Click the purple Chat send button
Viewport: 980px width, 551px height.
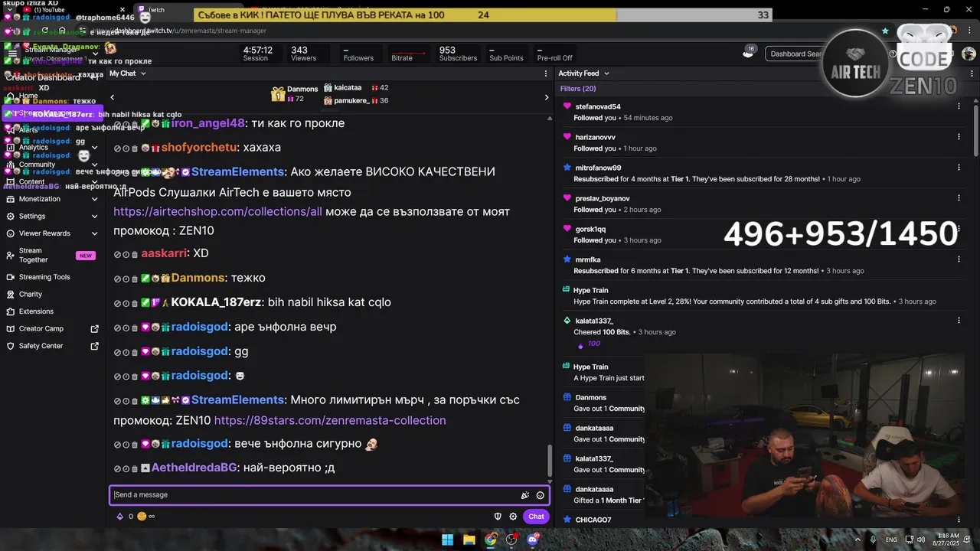click(536, 517)
